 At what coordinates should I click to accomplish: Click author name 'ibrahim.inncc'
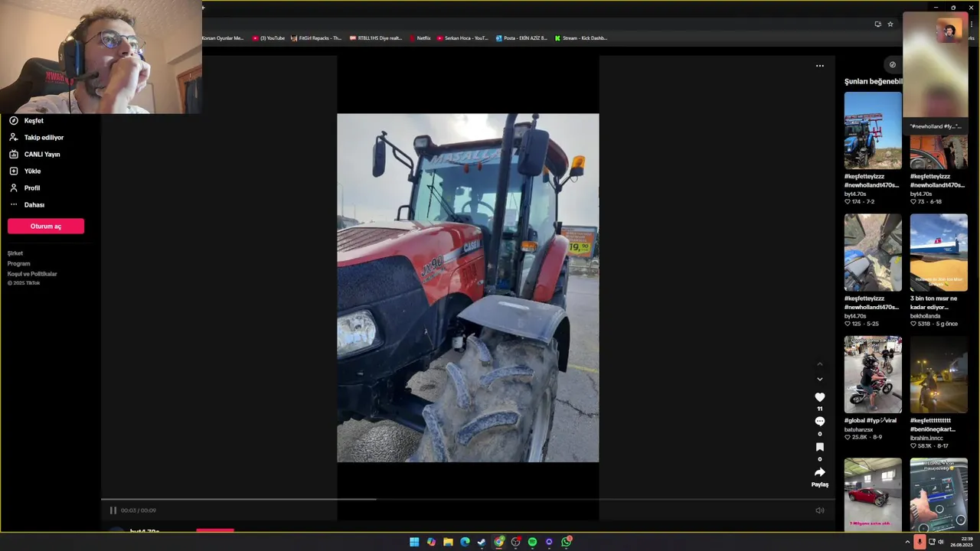[x=928, y=438]
